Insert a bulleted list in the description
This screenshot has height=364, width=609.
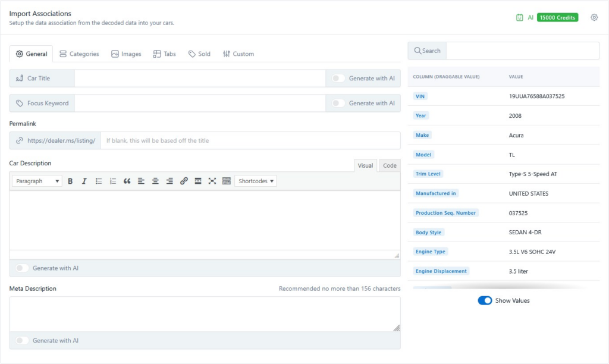pyautogui.click(x=99, y=181)
